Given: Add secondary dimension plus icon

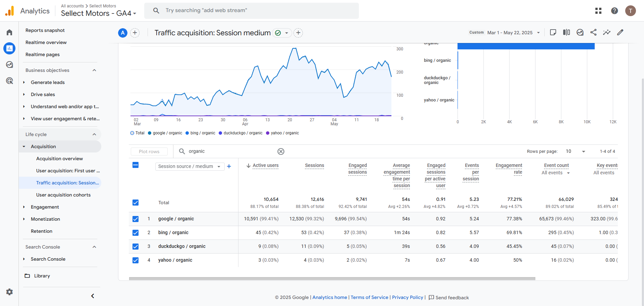Looking at the screenshot, I should tap(229, 166).
